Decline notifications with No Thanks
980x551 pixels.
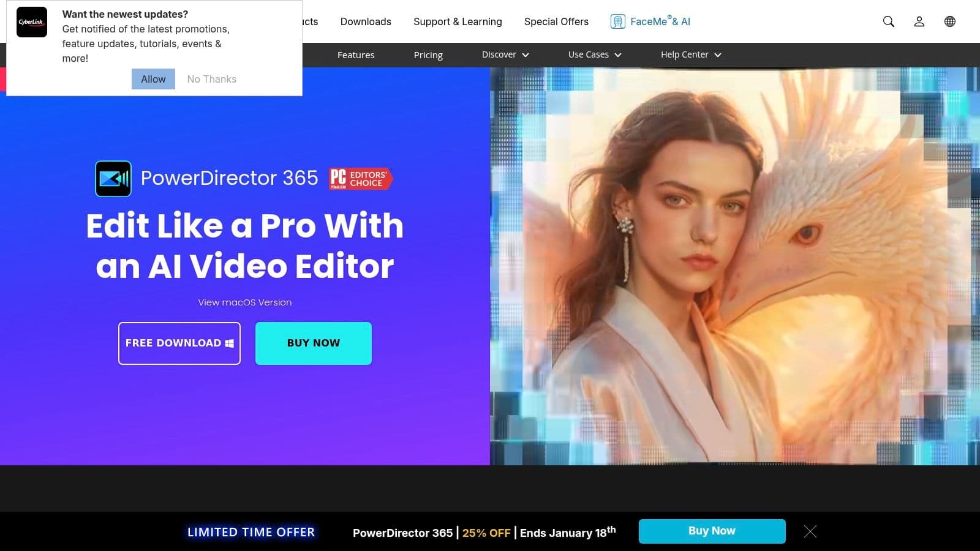(x=211, y=78)
